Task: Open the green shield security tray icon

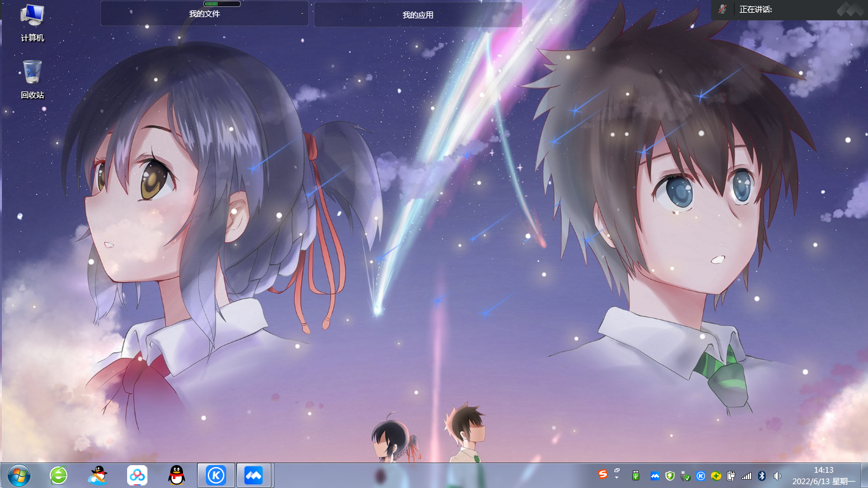Action: coord(670,475)
